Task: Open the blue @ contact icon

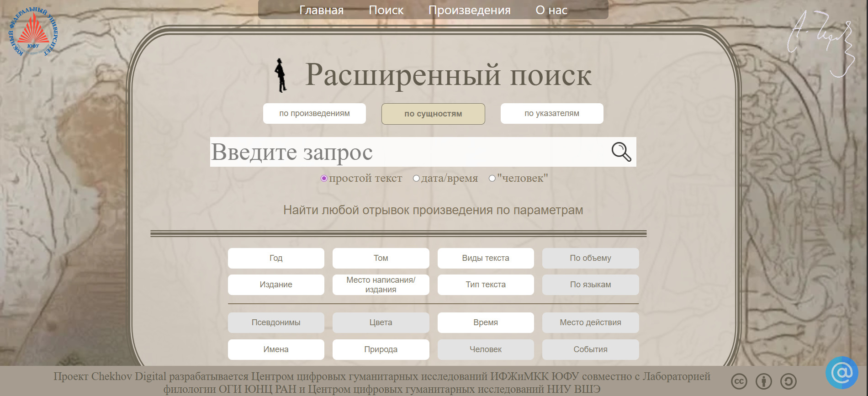Action: point(842,373)
